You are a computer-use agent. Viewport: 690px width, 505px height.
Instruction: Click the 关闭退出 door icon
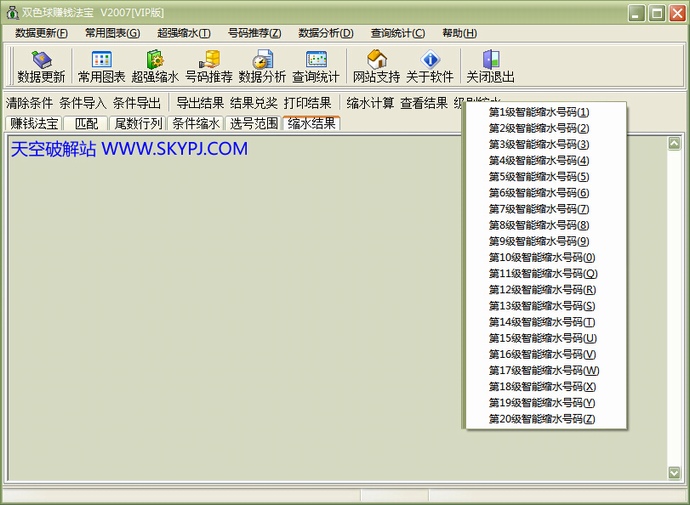(490, 60)
